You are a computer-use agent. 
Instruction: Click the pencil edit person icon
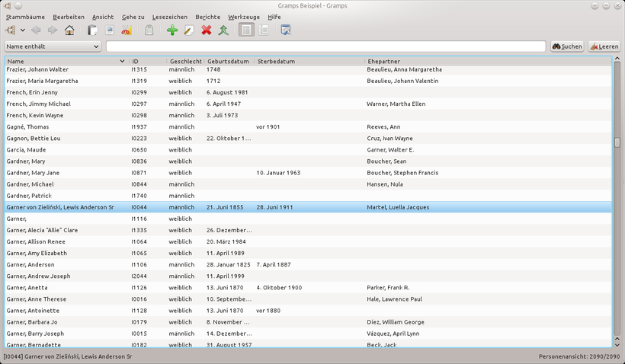pyautogui.click(x=189, y=30)
